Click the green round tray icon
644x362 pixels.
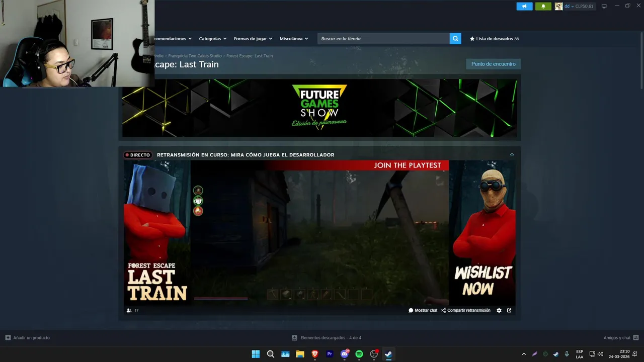pos(545,354)
